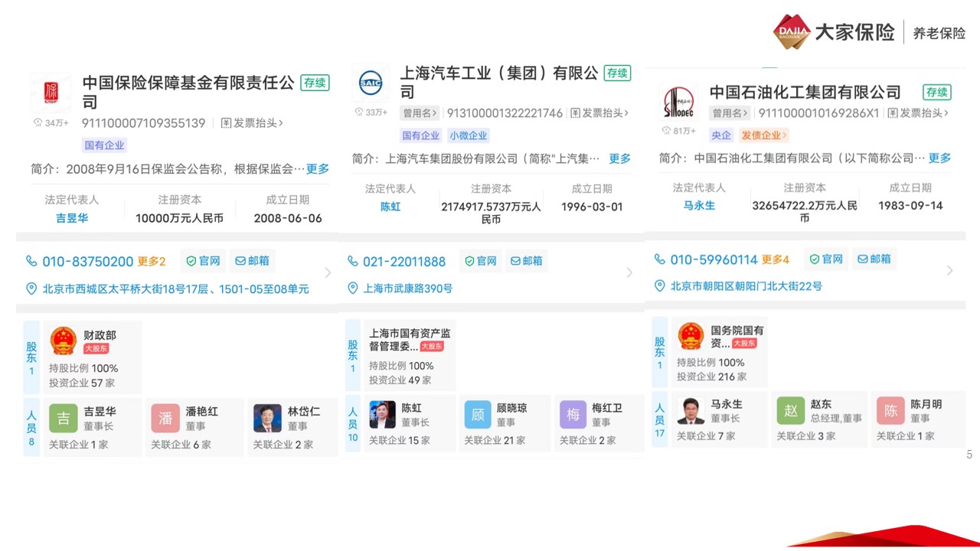Select 人员 10 tab
Image resolution: width=980 pixels, height=551 pixels.
[x=353, y=423]
